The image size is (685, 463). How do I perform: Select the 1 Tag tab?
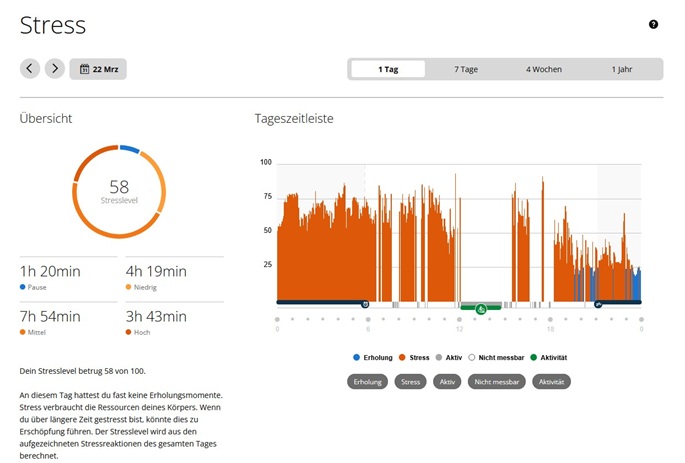click(x=388, y=70)
